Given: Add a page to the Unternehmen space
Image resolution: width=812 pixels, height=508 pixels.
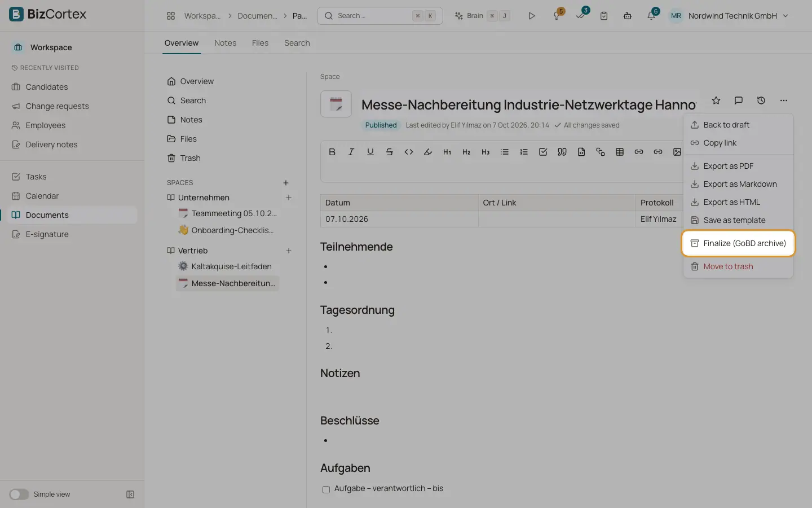Looking at the screenshot, I should [x=289, y=198].
